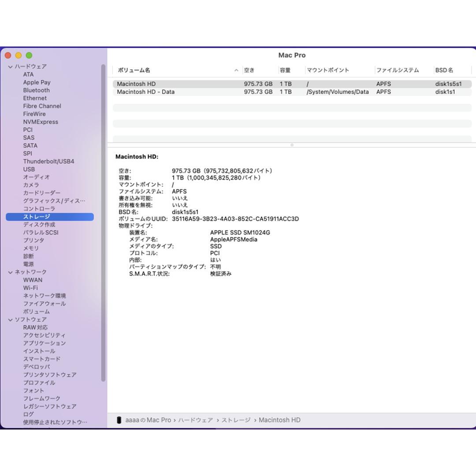Open プロファイル entry
Screen dimensions: 476x476
39,383
